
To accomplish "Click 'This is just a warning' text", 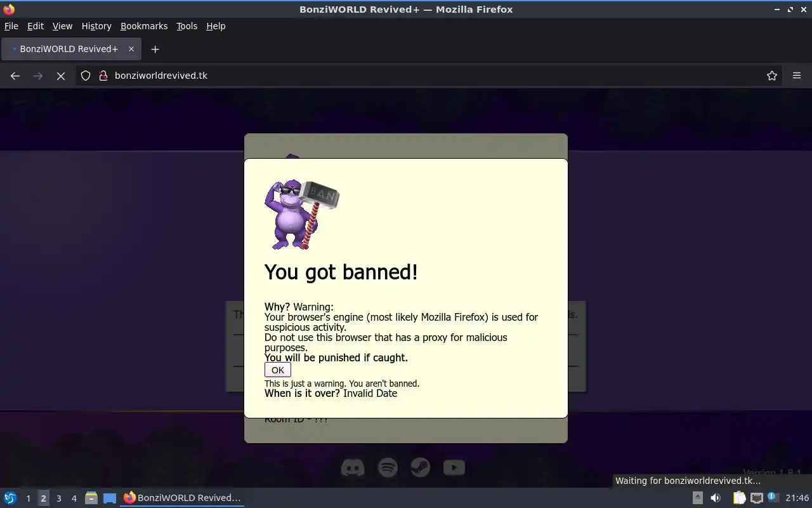I will (x=342, y=384).
